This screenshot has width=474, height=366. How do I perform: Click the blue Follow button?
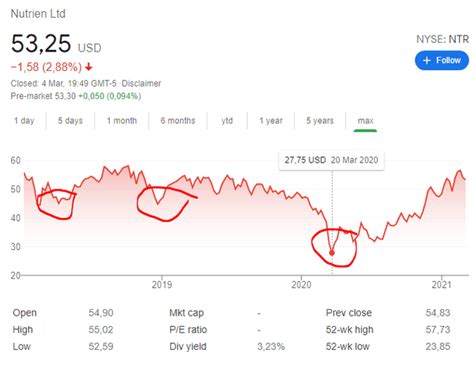442,60
